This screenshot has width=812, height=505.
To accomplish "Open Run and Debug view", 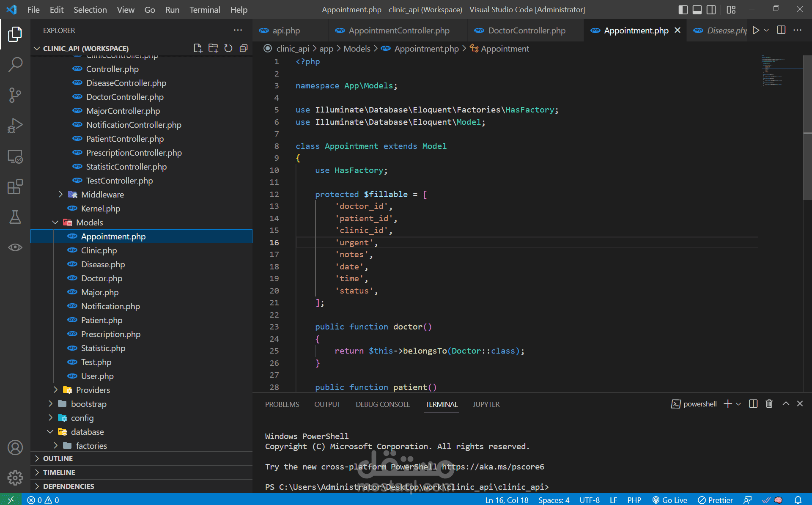I will [x=15, y=126].
